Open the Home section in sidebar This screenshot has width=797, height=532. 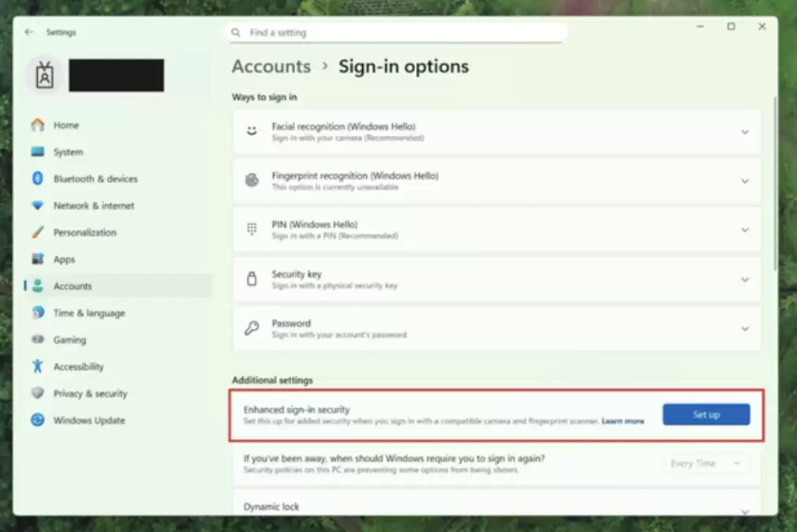pyautogui.click(x=65, y=125)
